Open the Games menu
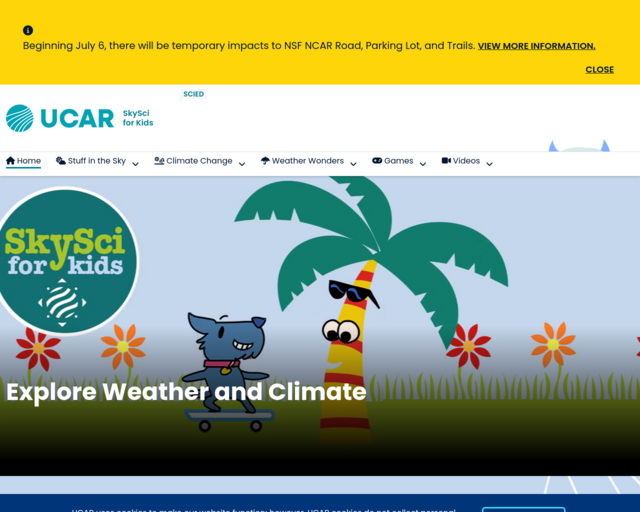 pyautogui.click(x=393, y=161)
